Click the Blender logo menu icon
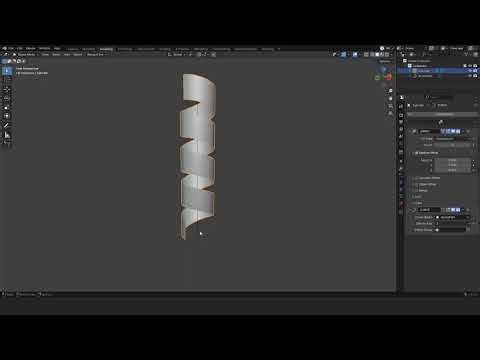 coord(5,49)
